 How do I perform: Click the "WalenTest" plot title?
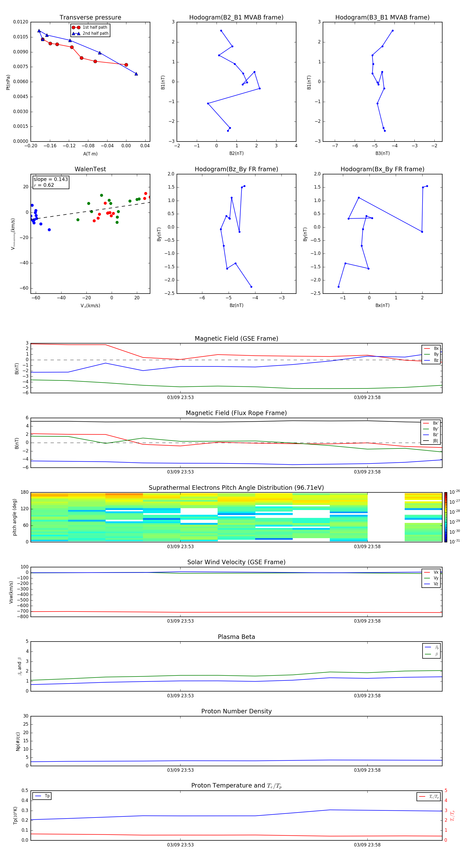[x=90, y=169]
